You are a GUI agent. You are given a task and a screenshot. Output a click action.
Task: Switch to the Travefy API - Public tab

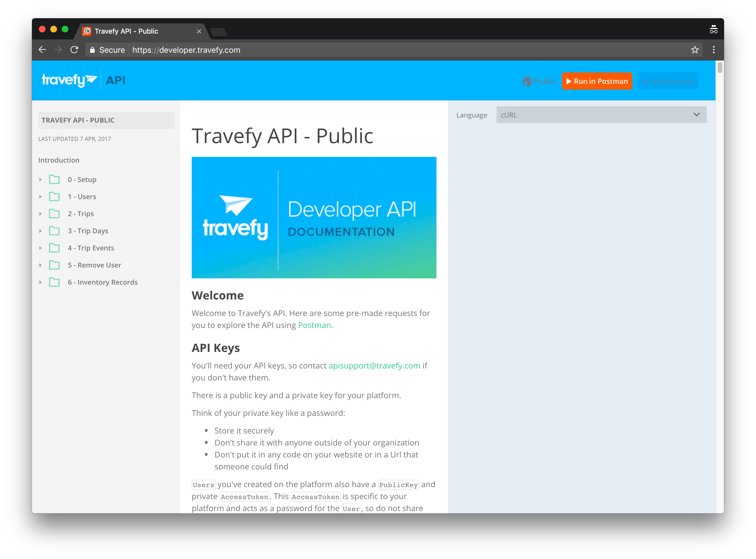click(x=126, y=31)
